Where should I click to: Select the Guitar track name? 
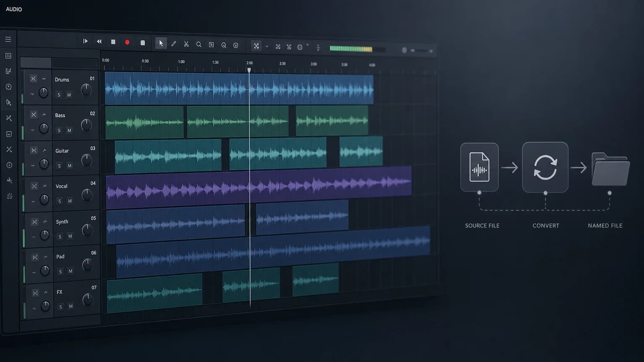[62, 151]
